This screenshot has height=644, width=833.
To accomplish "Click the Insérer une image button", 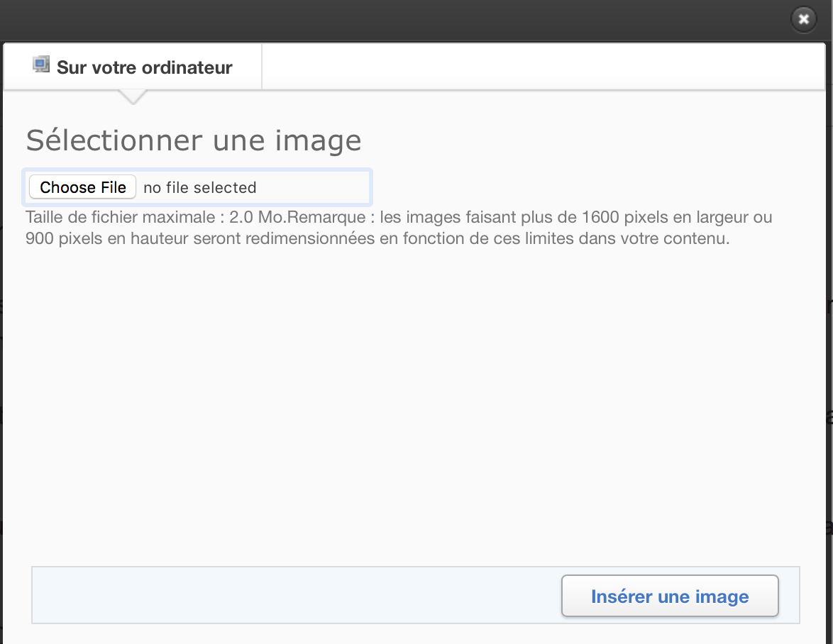I will (x=670, y=596).
